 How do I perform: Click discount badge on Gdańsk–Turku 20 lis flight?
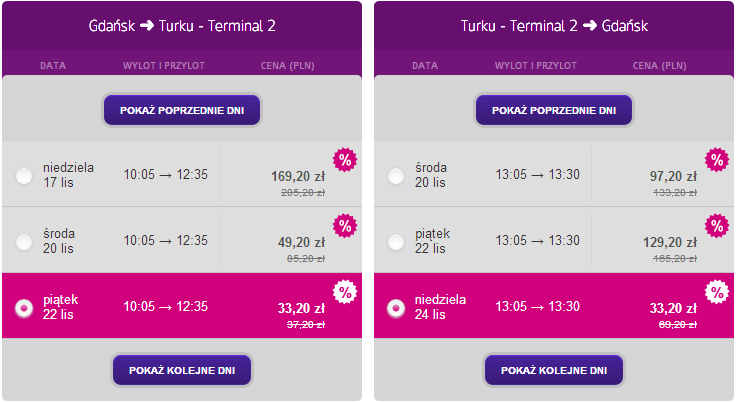(x=345, y=226)
